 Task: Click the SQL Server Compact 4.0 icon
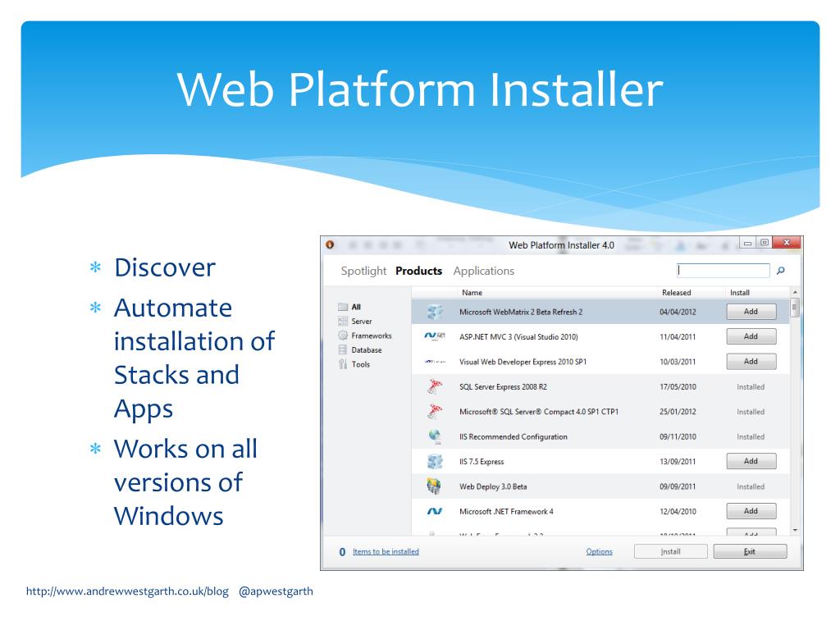(435, 412)
